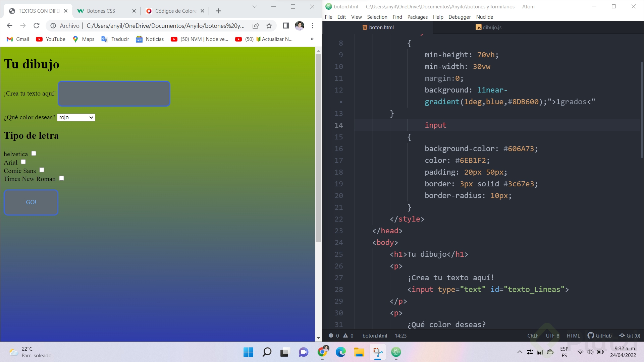Open the Gmail bookmark
This screenshot has height=362, width=644.
18,39
